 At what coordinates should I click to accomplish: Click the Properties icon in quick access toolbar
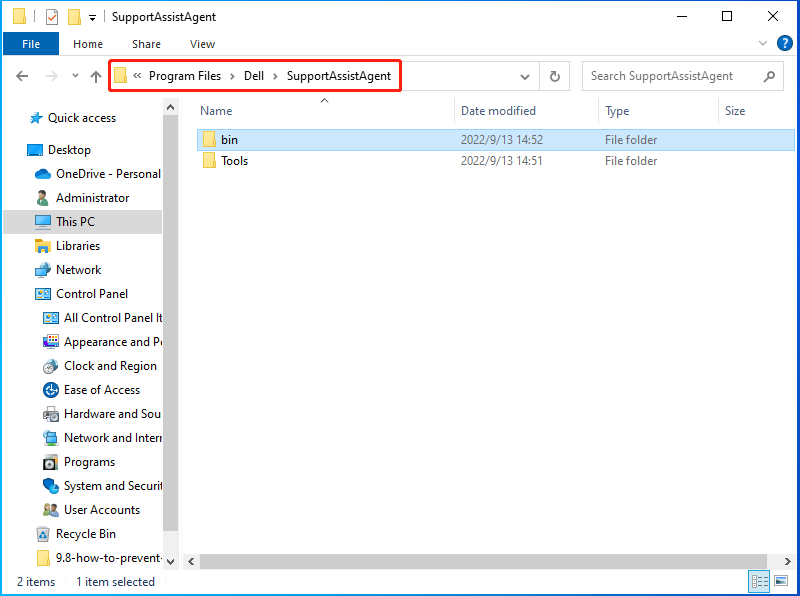(x=52, y=17)
